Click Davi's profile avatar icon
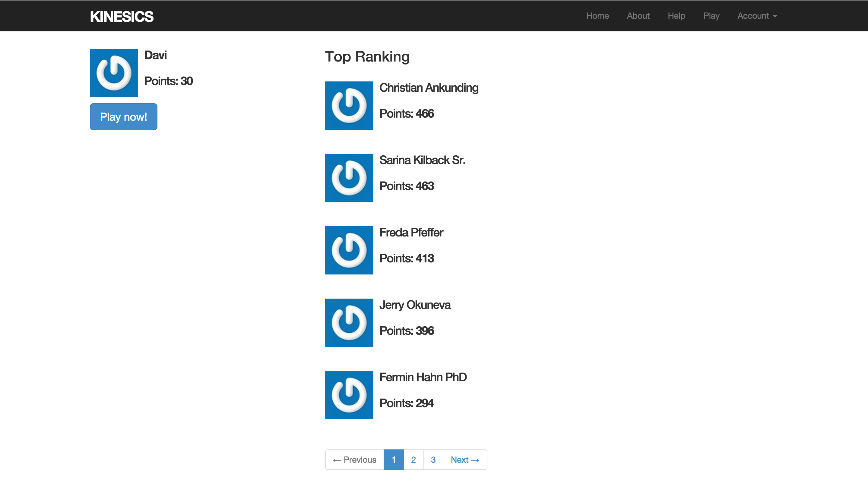 (114, 73)
